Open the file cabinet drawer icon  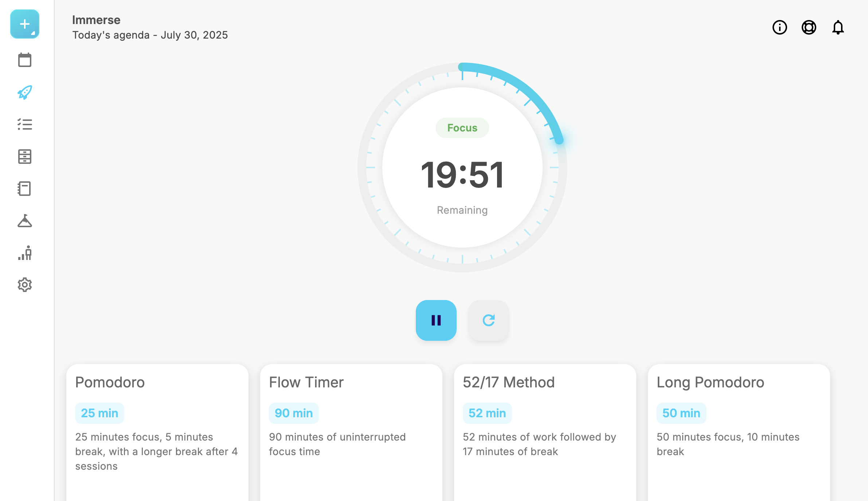coord(25,157)
